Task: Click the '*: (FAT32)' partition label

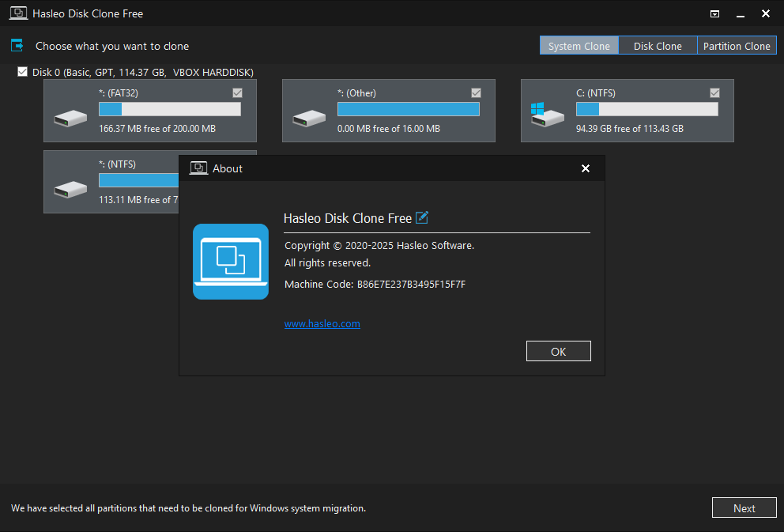Action: (119, 93)
